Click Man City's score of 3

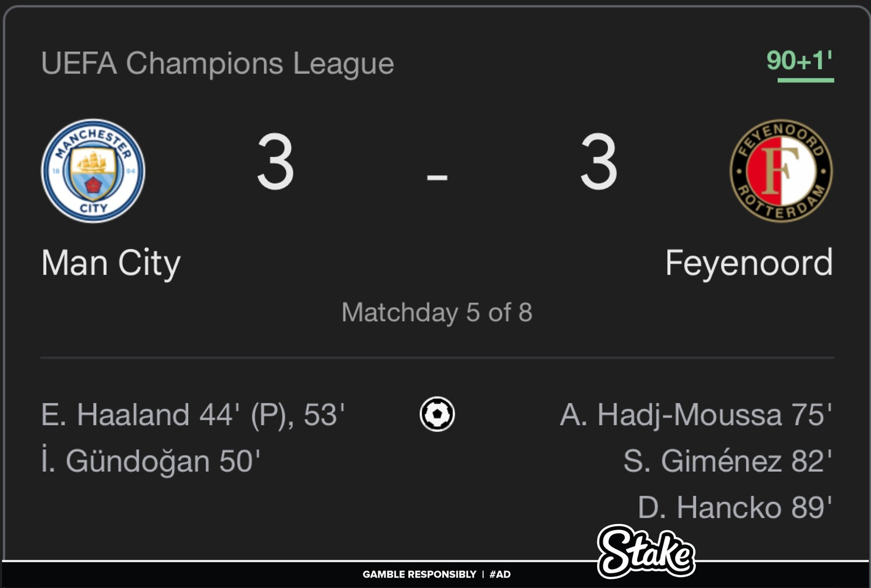tap(275, 162)
